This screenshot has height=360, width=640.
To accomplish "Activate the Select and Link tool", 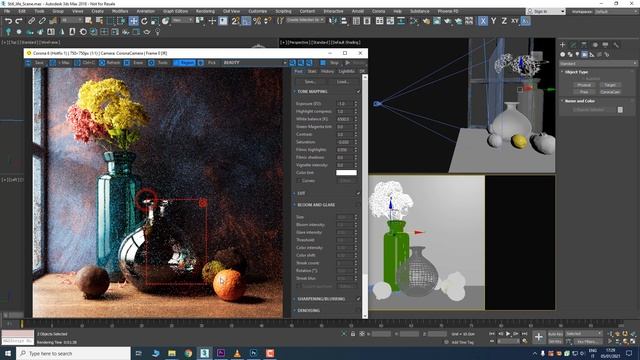I will [x=31, y=21].
